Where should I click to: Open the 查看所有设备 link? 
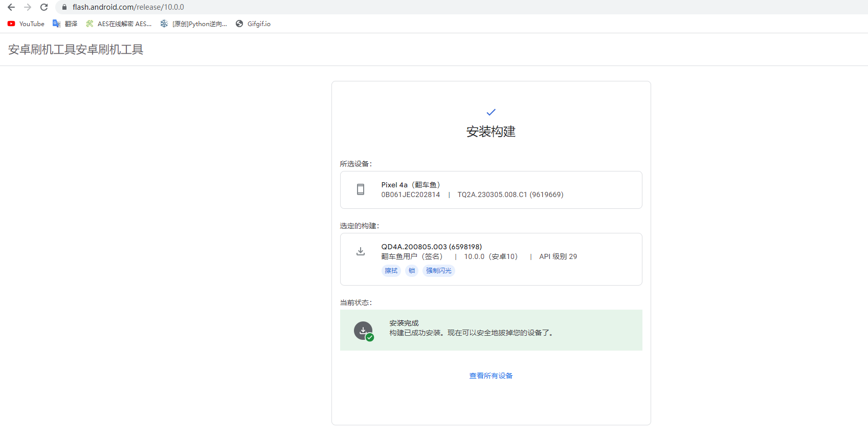pyautogui.click(x=491, y=376)
